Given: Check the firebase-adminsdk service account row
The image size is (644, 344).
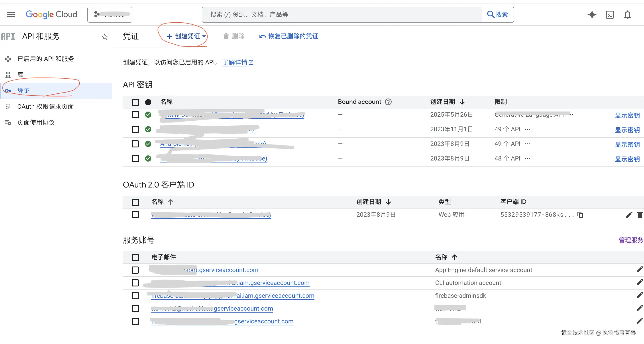Looking at the screenshot, I should point(135,296).
